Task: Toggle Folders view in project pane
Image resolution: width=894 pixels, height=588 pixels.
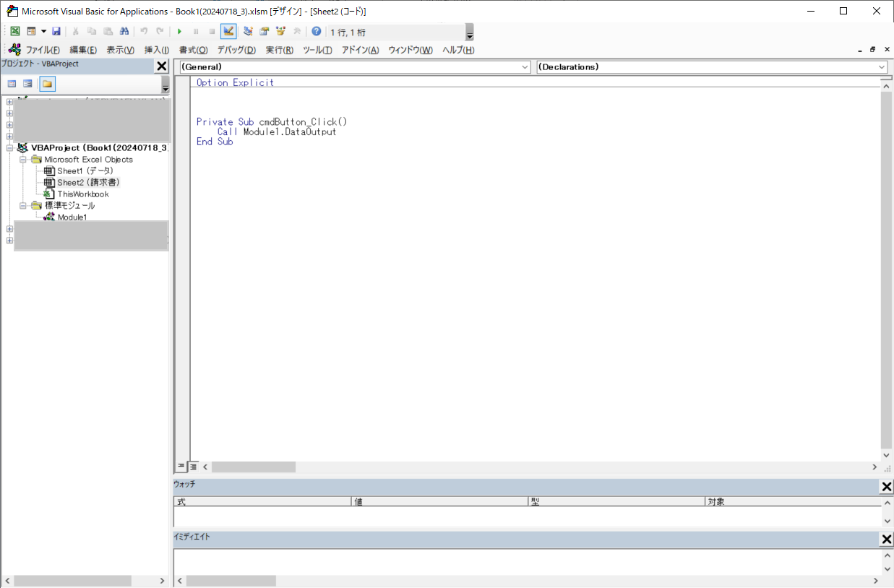Action: point(47,84)
